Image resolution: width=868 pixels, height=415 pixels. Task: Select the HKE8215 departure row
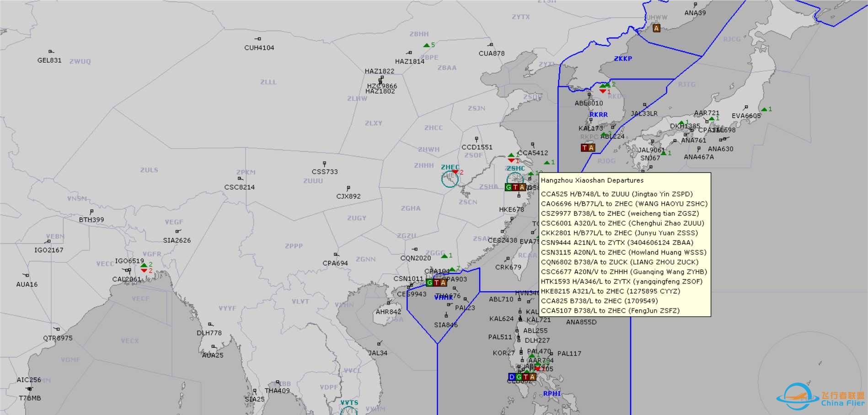[x=611, y=291]
